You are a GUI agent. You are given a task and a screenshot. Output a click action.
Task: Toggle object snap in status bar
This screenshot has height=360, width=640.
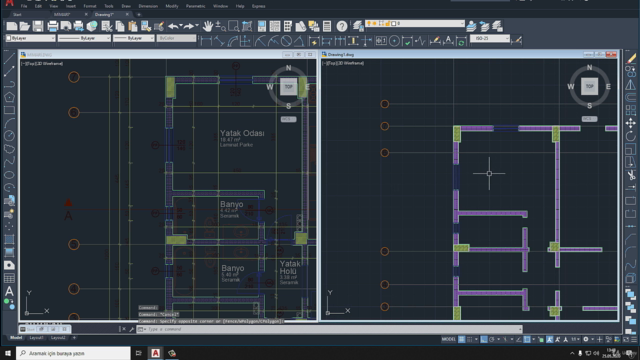(x=527, y=340)
